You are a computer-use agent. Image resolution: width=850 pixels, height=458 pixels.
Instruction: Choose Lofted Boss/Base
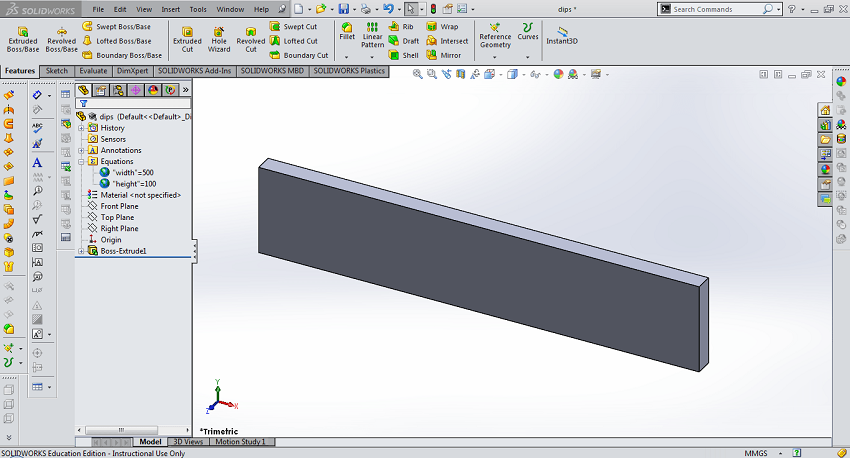coord(117,41)
